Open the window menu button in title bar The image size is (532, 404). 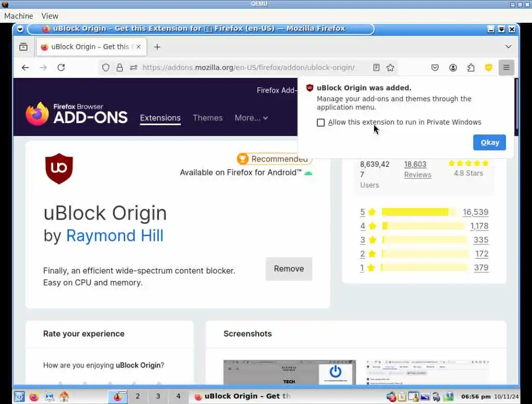[x=20, y=29]
